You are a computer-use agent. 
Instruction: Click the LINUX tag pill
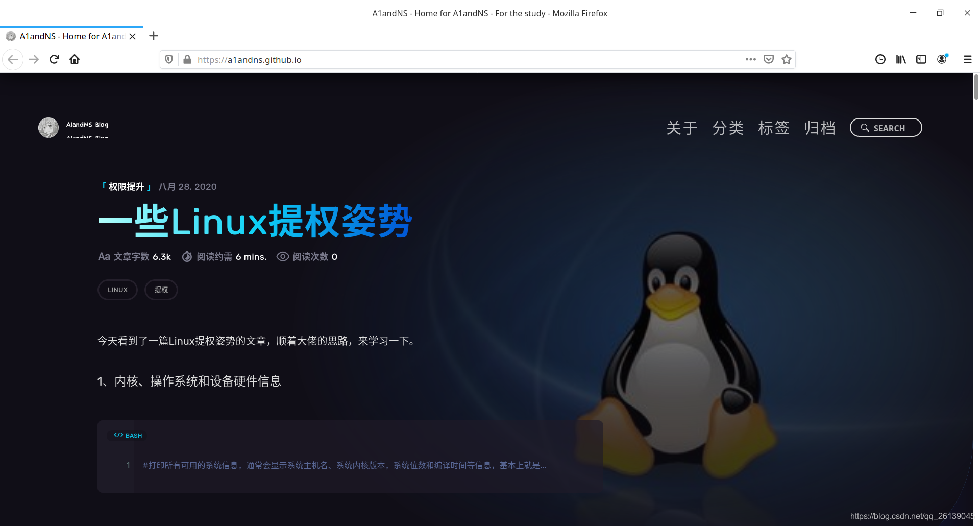coord(117,290)
